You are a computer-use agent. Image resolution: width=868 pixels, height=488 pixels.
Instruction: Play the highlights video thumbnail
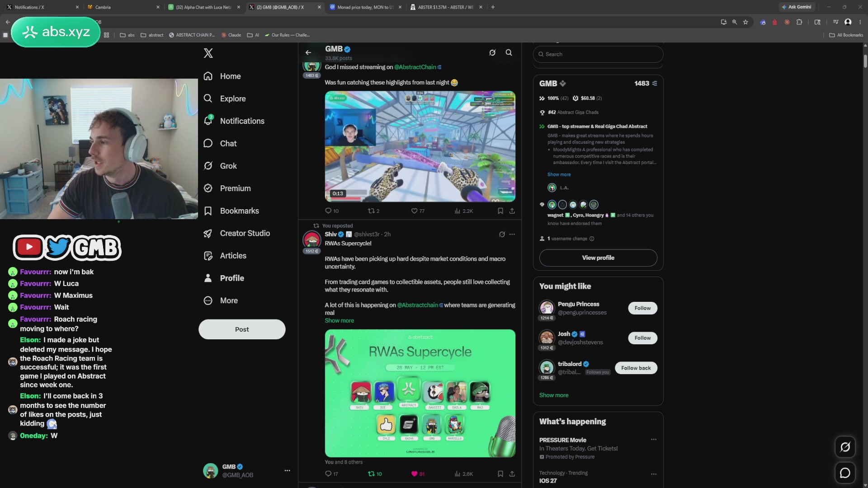(420, 146)
